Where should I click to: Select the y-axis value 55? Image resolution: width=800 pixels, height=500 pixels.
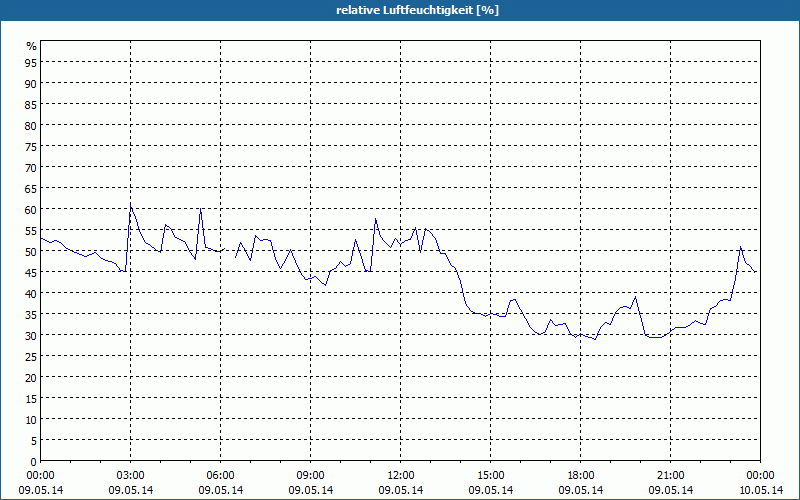tap(31, 230)
